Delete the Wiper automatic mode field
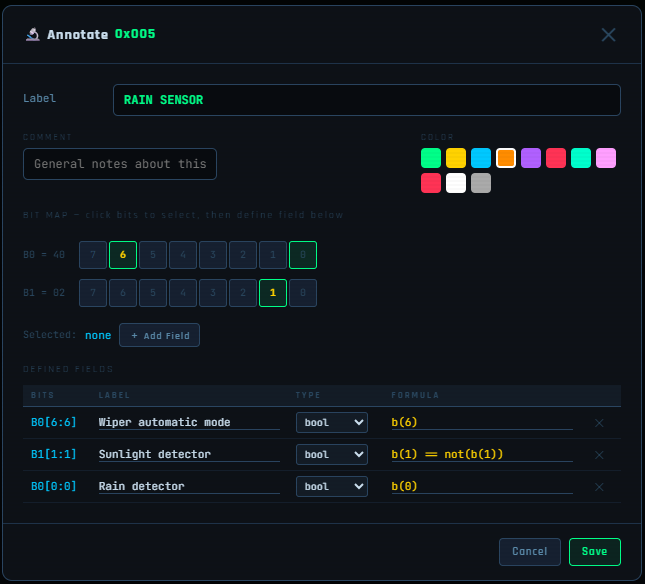The width and height of the screenshot is (645, 584). (599, 423)
